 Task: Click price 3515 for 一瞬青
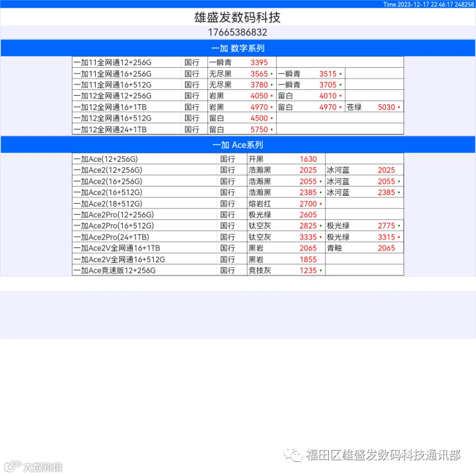(328, 74)
